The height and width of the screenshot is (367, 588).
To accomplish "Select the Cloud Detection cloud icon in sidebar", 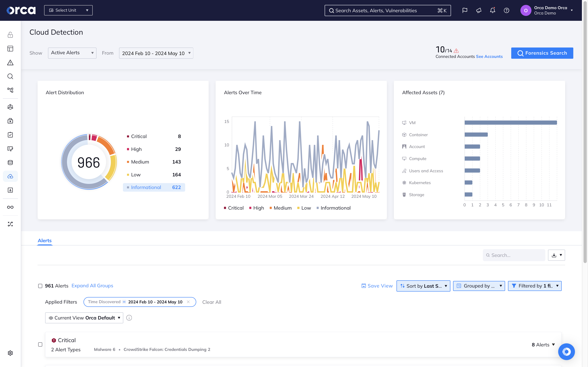I will tap(10, 176).
